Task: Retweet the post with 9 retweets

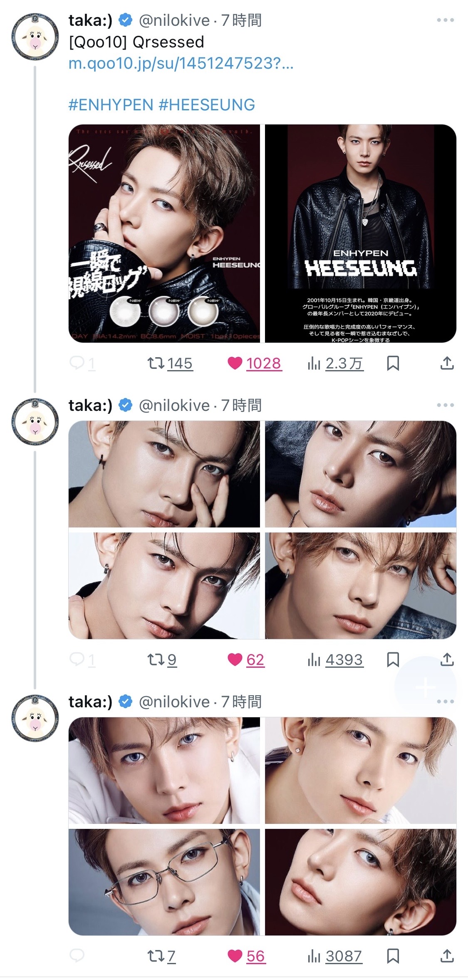Action: (156, 660)
